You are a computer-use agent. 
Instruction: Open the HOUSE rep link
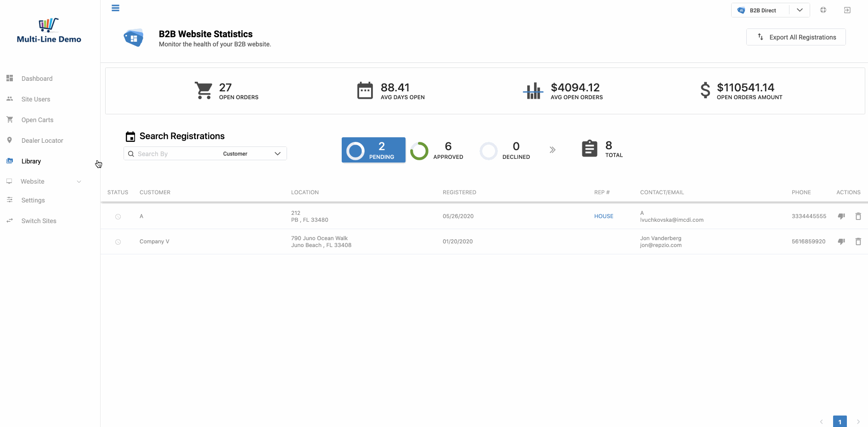(x=603, y=216)
